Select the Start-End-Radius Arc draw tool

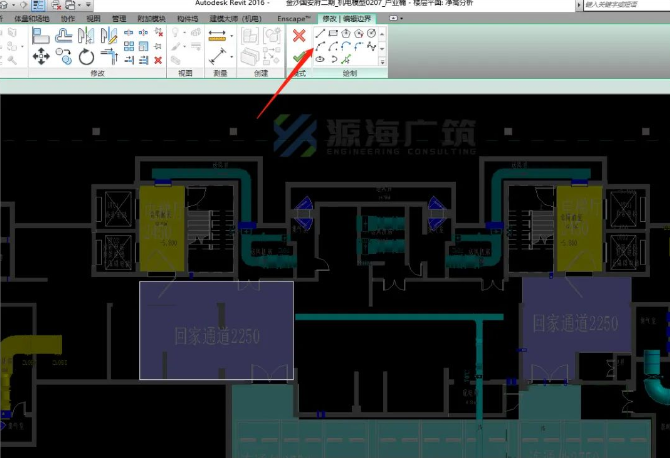tap(320, 46)
